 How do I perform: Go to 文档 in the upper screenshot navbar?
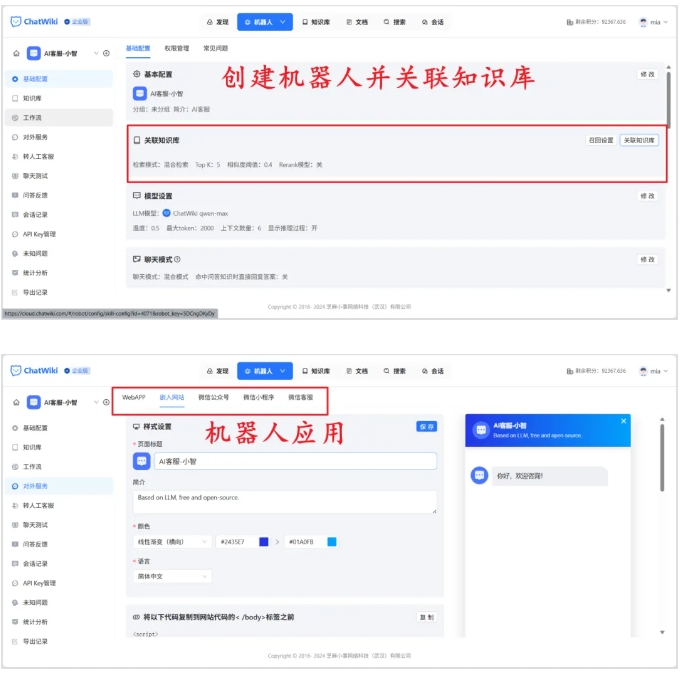pos(357,22)
